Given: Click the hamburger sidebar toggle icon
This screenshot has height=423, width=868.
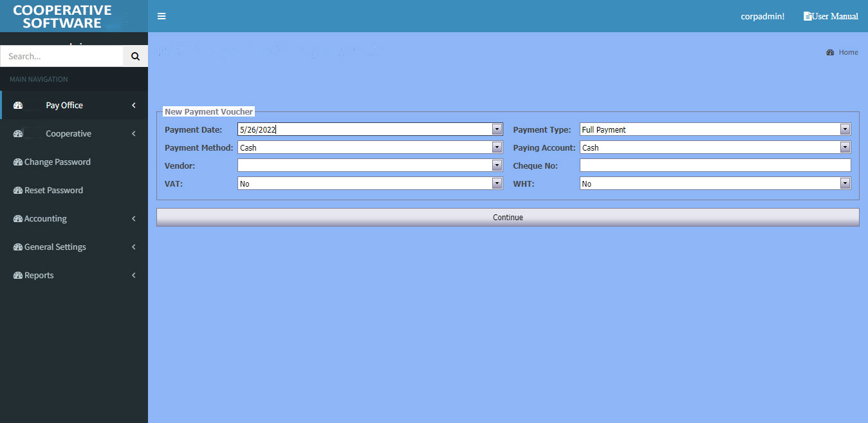Looking at the screenshot, I should pos(162,16).
